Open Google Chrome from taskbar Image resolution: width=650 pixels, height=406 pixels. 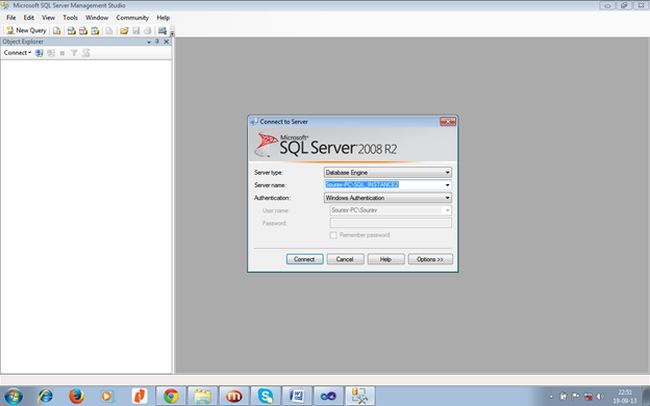coord(171,396)
